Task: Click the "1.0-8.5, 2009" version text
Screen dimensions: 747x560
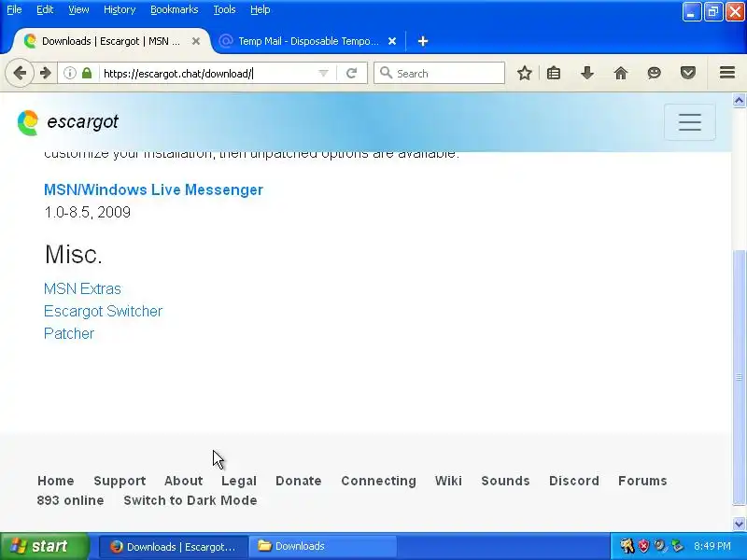Action: [87, 212]
